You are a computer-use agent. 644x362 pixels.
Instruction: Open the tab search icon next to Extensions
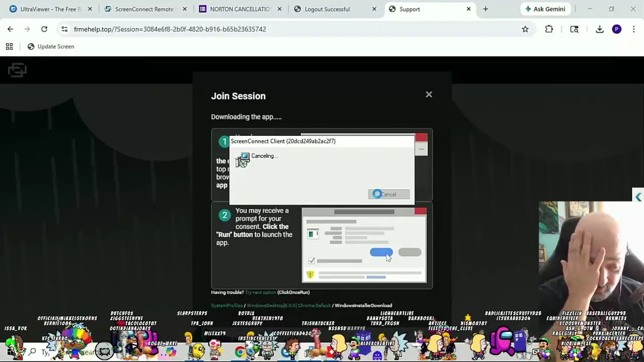(574, 29)
